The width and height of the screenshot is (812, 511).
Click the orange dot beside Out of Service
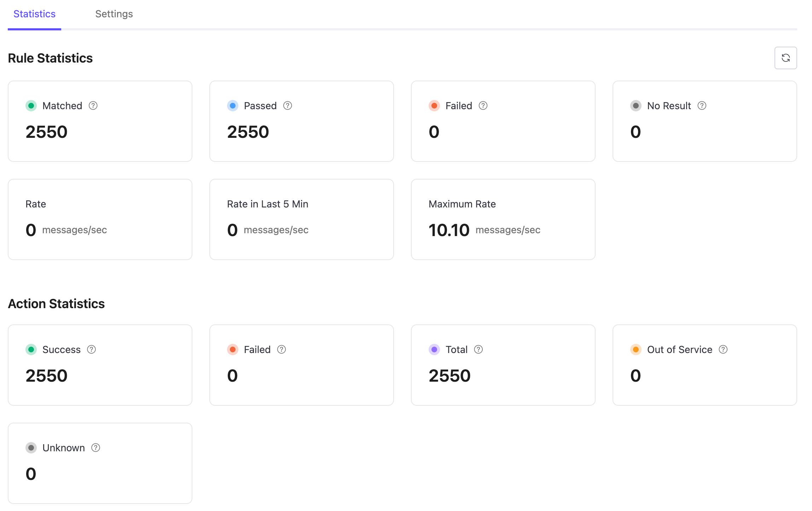pos(636,350)
